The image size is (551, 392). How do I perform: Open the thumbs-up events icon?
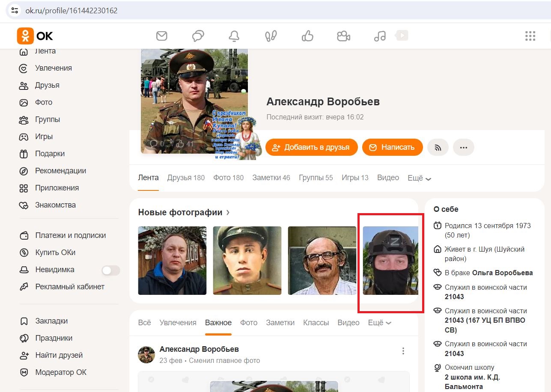[x=307, y=36]
